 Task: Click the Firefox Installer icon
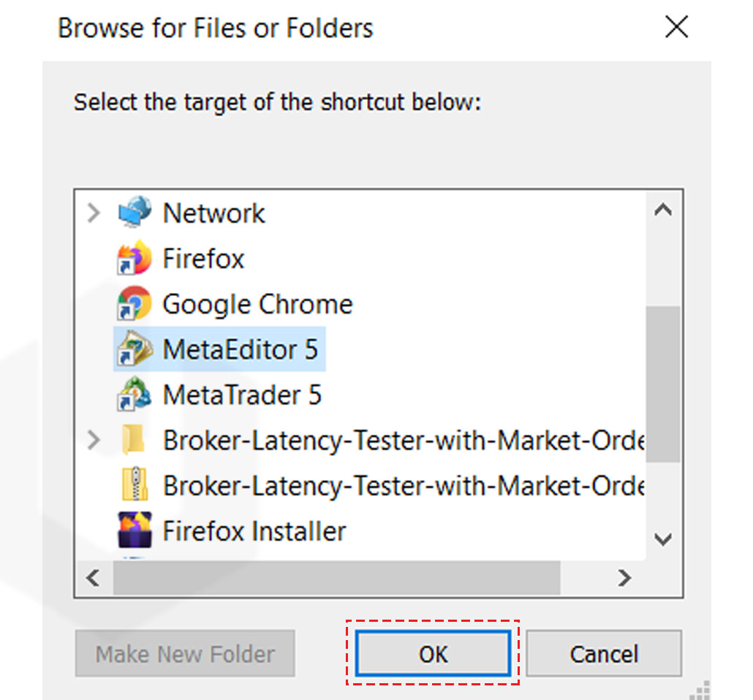134,530
